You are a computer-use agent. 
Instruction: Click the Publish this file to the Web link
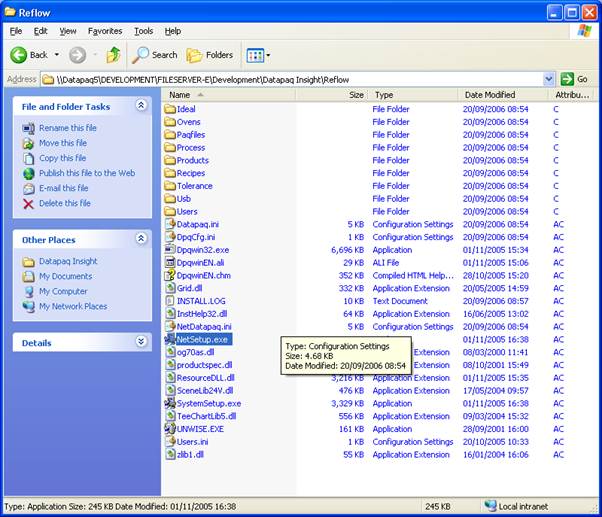click(x=87, y=173)
